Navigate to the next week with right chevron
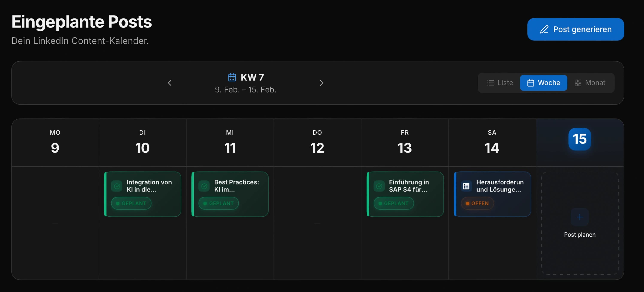644x292 pixels. (x=322, y=83)
